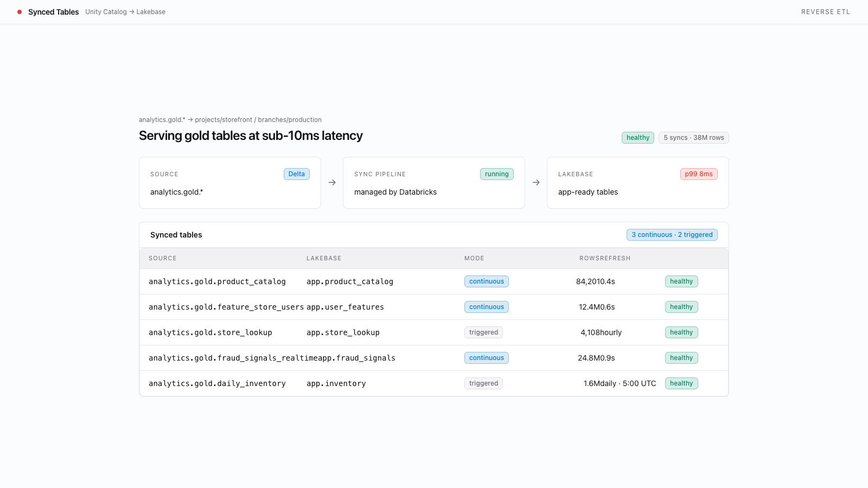Click healthy badge in the fraud_signals row
This screenshot has width=868, height=488.
tap(681, 358)
